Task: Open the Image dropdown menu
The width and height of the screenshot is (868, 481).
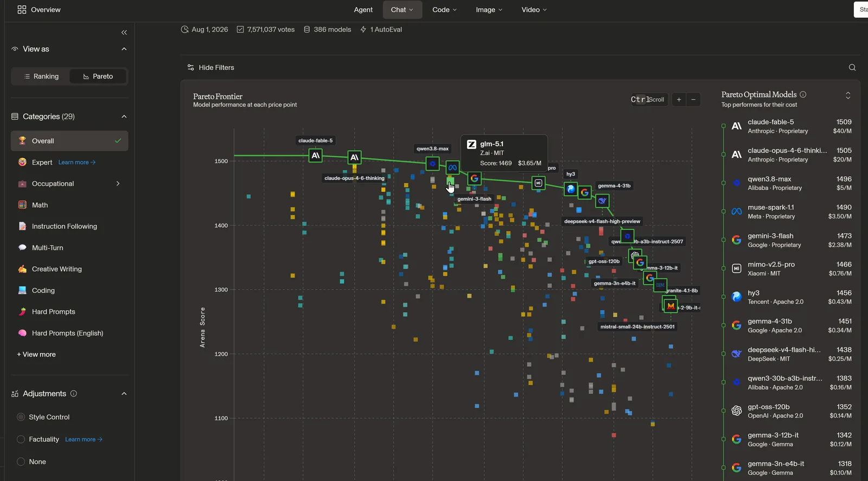Action: click(x=489, y=10)
